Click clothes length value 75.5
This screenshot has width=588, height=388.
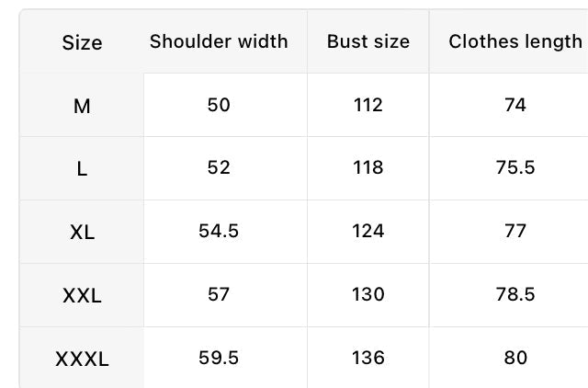[x=514, y=168]
